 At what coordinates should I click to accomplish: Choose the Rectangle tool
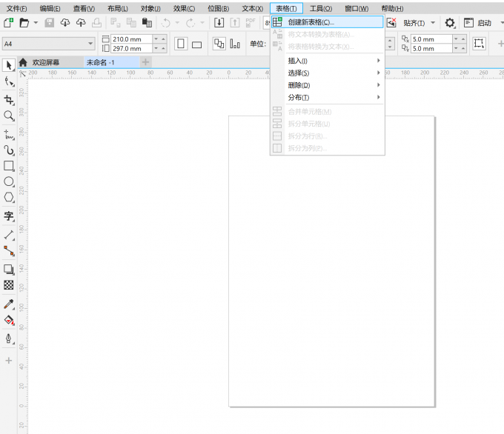pyautogui.click(x=9, y=166)
